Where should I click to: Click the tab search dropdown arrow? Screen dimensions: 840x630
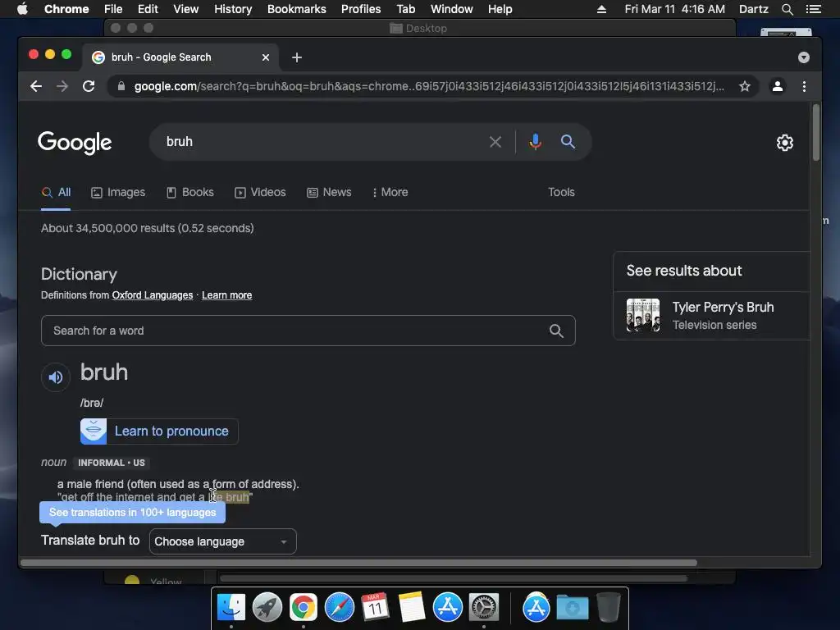pyautogui.click(x=804, y=57)
